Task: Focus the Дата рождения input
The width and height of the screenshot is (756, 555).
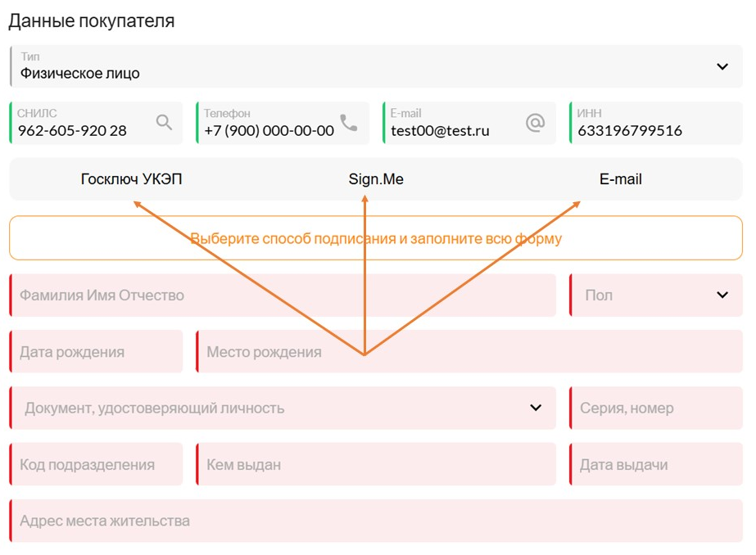Action: pos(97,352)
